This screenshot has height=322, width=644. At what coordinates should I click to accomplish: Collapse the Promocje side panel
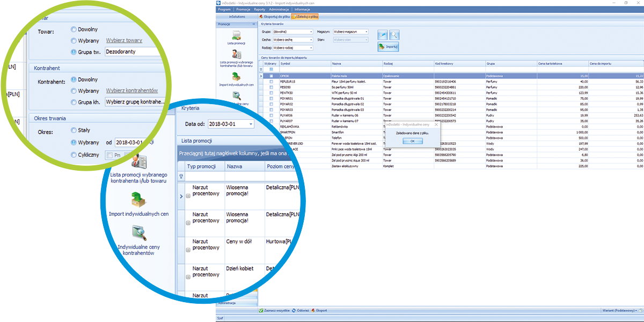click(253, 24)
